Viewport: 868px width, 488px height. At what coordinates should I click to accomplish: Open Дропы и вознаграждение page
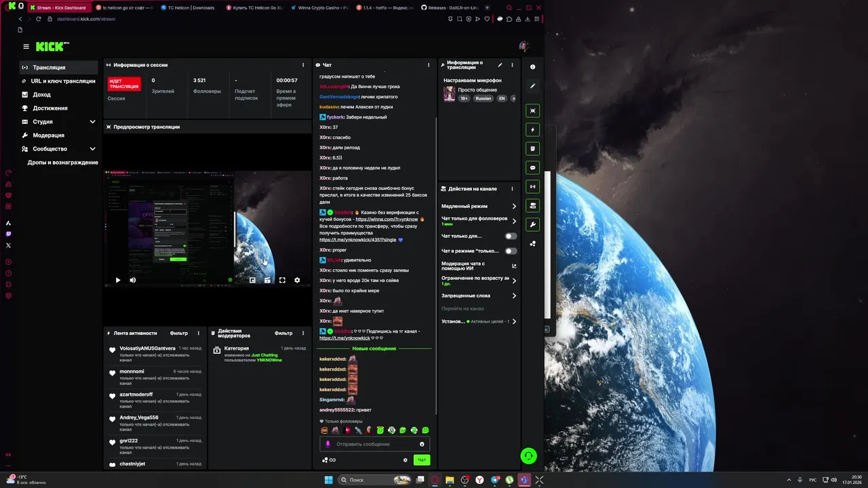[x=62, y=163]
